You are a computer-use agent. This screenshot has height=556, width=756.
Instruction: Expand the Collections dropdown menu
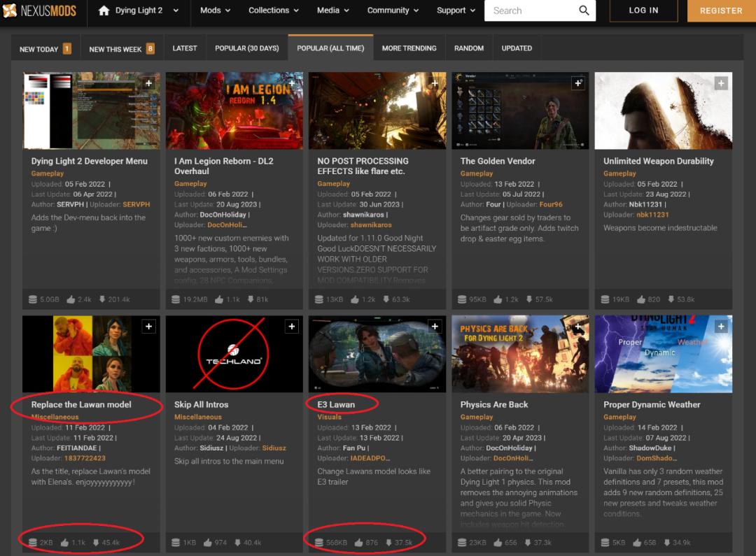click(x=273, y=10)
